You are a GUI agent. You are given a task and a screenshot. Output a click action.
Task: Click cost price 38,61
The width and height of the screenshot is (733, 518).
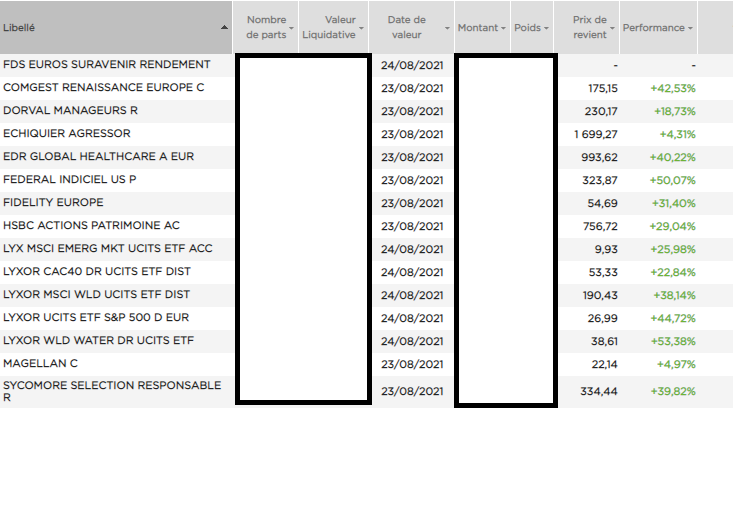(x=604, y=341)
